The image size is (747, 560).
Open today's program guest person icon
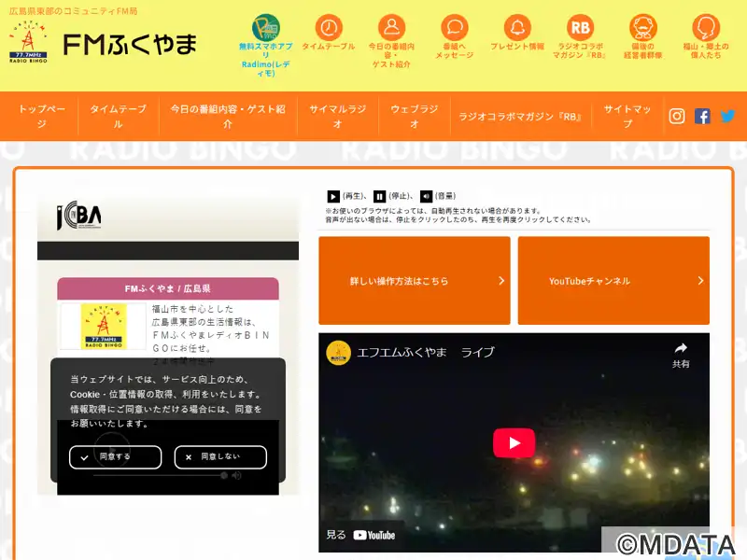point(391,28)
